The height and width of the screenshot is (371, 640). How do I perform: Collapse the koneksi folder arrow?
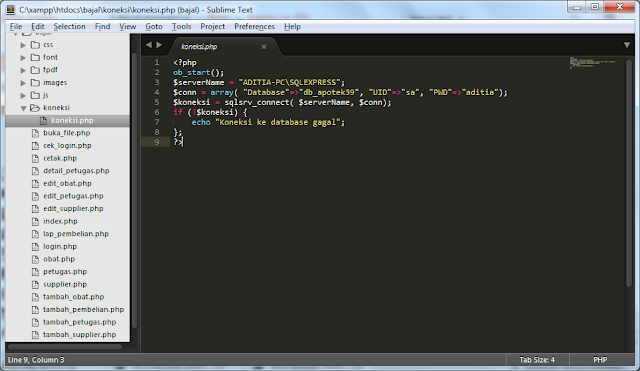[x=23, y=108]
